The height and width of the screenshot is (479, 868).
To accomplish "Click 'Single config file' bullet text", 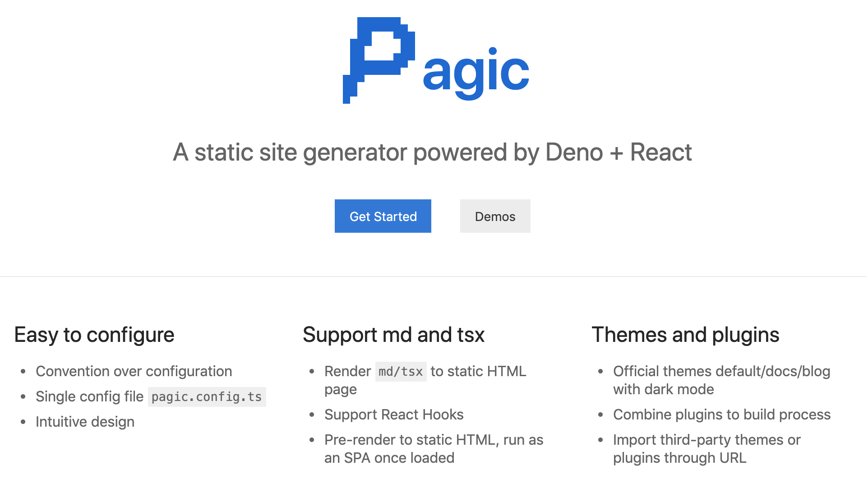I will point(89,396).
